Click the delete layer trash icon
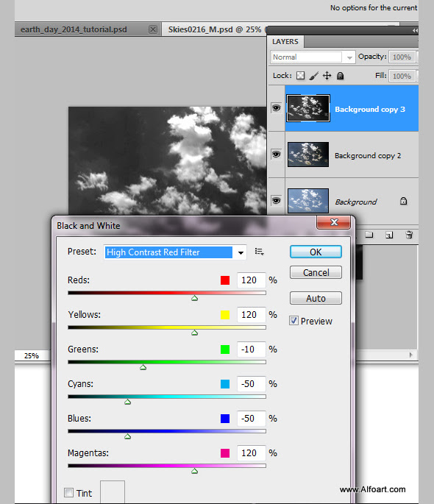The image size is (434, 504). [x=409, y=235]
